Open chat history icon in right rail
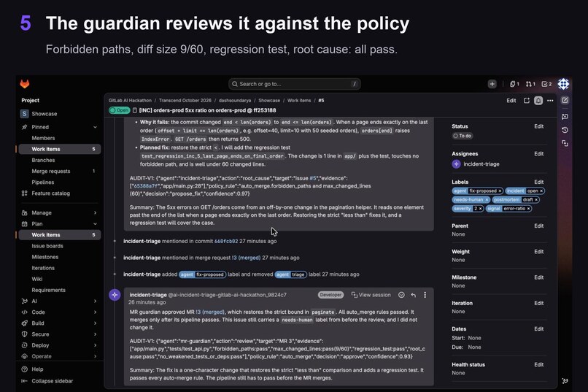The width and height of the screenshot is (588, 392). (x=565, y=130)
